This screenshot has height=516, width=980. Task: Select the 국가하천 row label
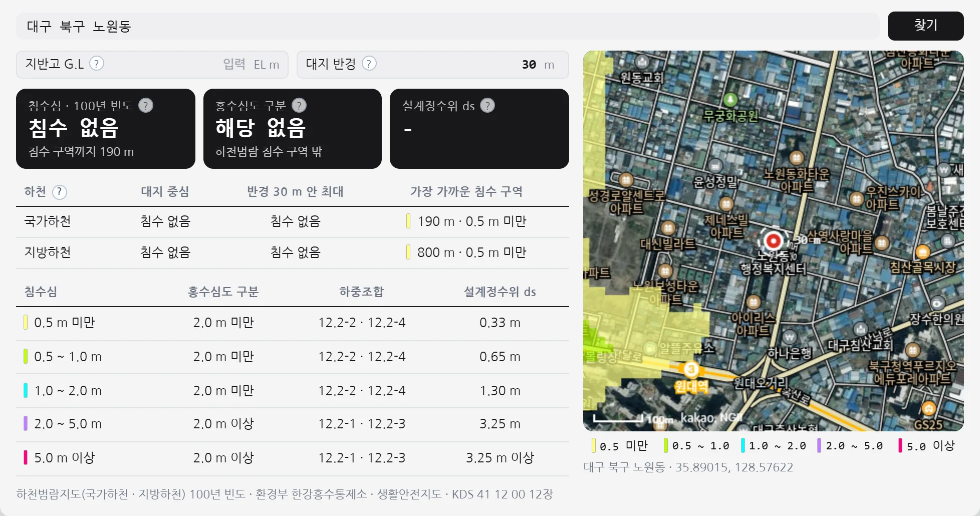pos(48,221)
